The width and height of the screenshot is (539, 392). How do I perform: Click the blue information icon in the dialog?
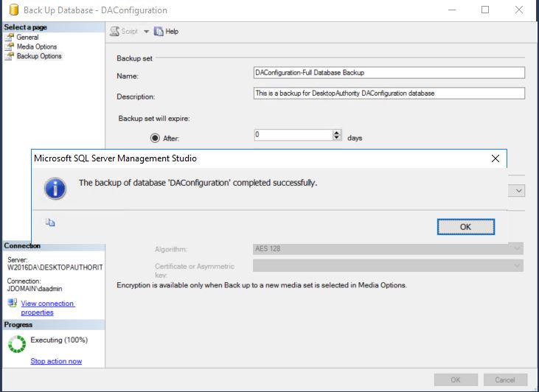click(x=55, y=187)
